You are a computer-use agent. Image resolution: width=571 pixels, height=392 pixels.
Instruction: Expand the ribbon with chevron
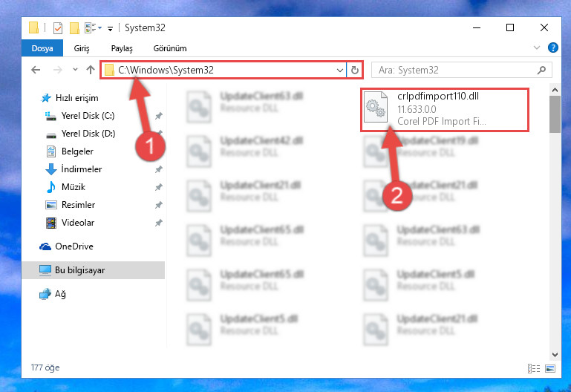[x=537, y=48]
